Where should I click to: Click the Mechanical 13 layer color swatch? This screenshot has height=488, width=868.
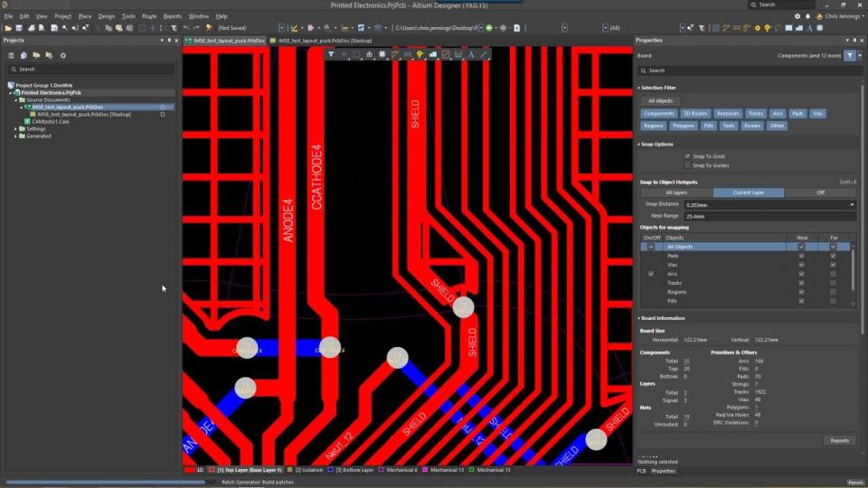pyautogui.click(x=425, y=470)
